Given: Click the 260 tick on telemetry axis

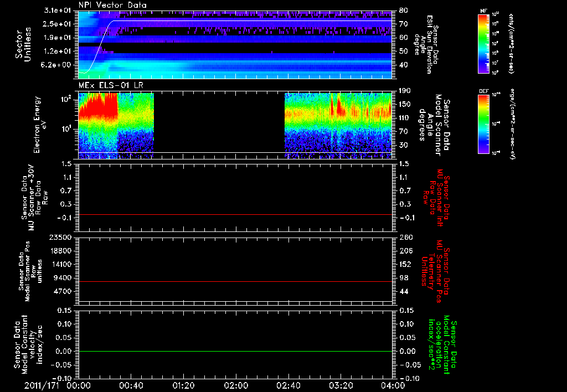Looking at the screenshot, I should (x=406, y=237).
